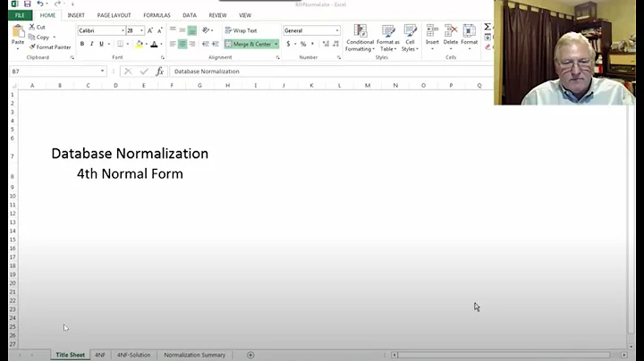Open the FILE tab
This screenshot has width=644, height=361.
tap(20, 15)
